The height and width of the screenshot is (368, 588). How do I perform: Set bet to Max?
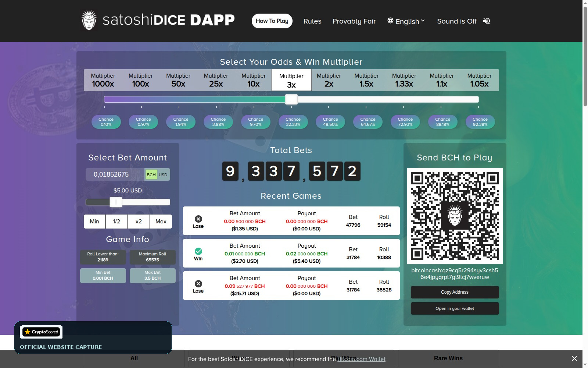pyautogui.click(x=161, y=222)
